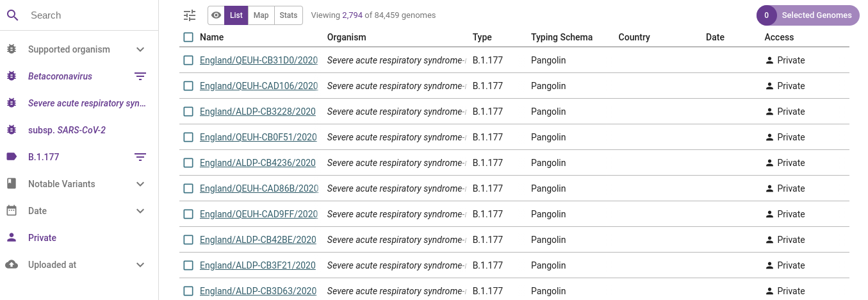Screen dimensions: 868x300
Task: Click into the Search input field
Action: pyautogui.click(x=90, y=15)
